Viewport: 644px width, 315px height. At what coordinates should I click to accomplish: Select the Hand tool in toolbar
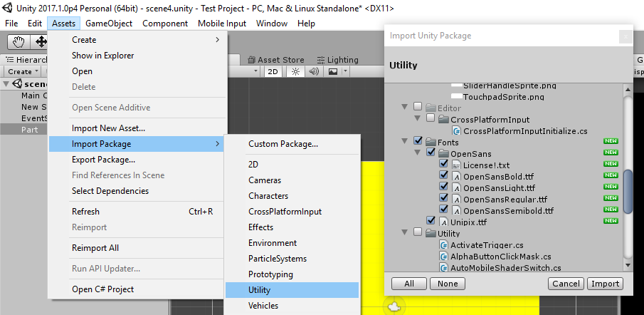19,42
